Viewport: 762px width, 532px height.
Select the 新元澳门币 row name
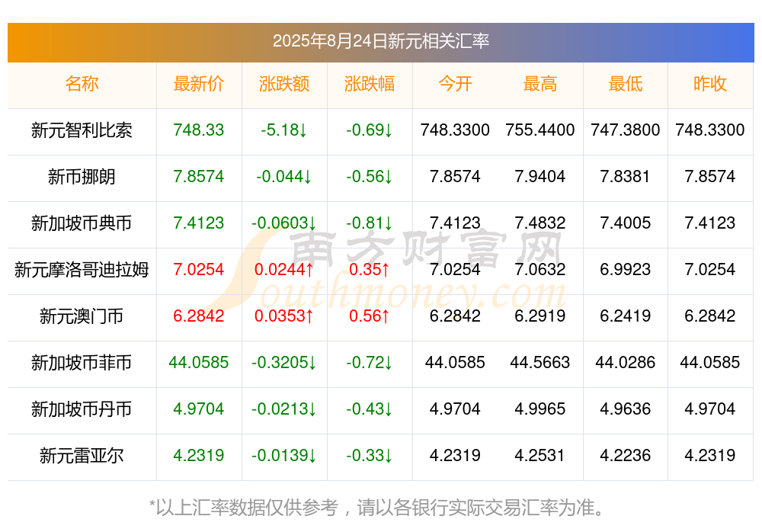point(82,316)
